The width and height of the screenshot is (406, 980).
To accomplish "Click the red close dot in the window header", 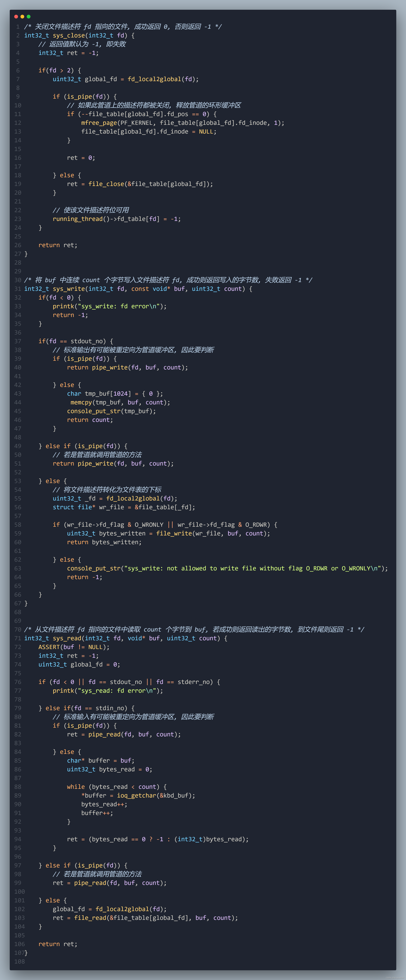I will 16,17.
